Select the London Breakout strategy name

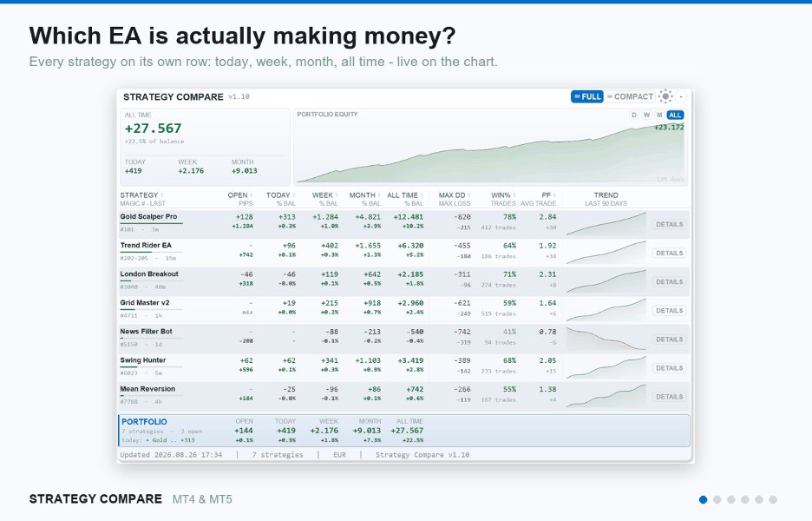point(149,274)
